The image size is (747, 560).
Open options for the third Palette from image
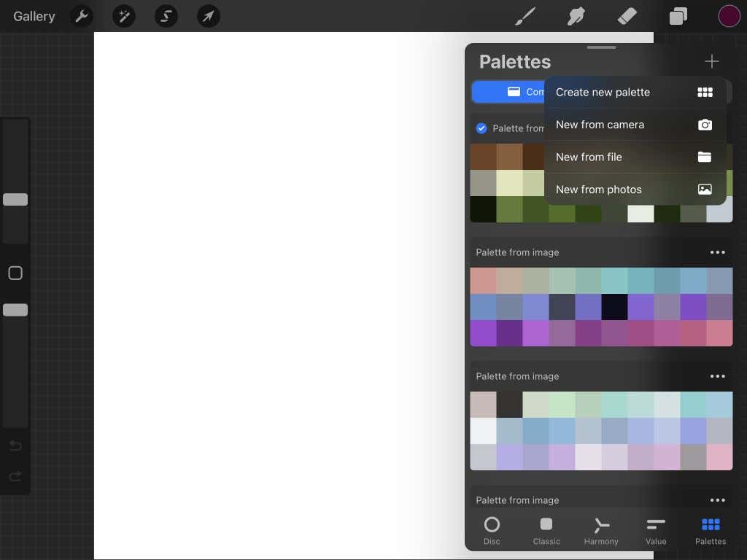718,376
